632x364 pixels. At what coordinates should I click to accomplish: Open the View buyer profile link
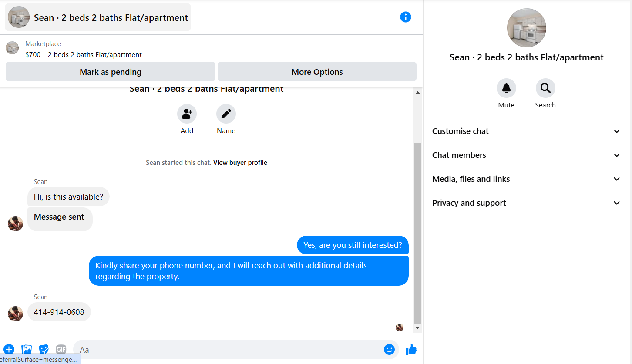coord(240,163)
